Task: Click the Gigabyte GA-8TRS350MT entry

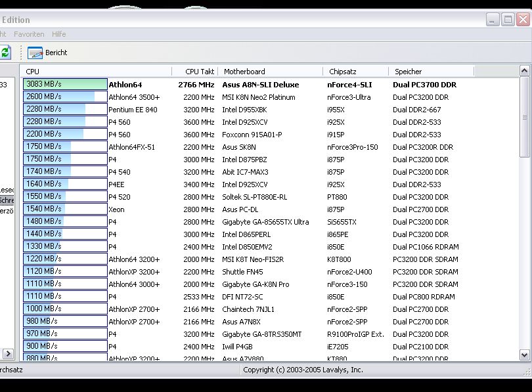Action: pyautogui.click(x=261, y=334)
